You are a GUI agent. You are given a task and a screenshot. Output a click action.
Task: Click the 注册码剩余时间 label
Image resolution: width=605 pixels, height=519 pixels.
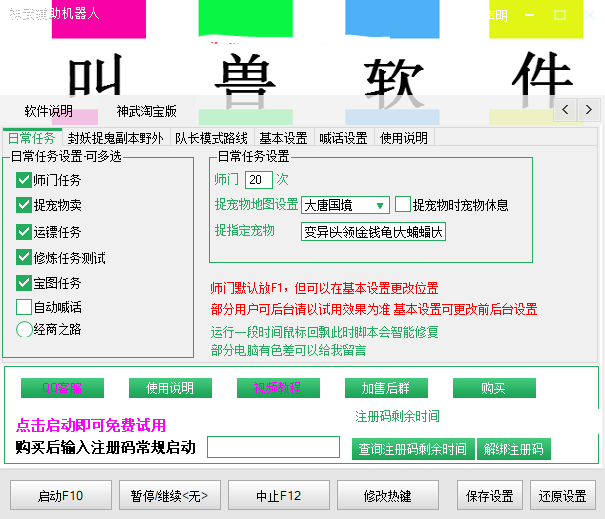coord(397,416)
